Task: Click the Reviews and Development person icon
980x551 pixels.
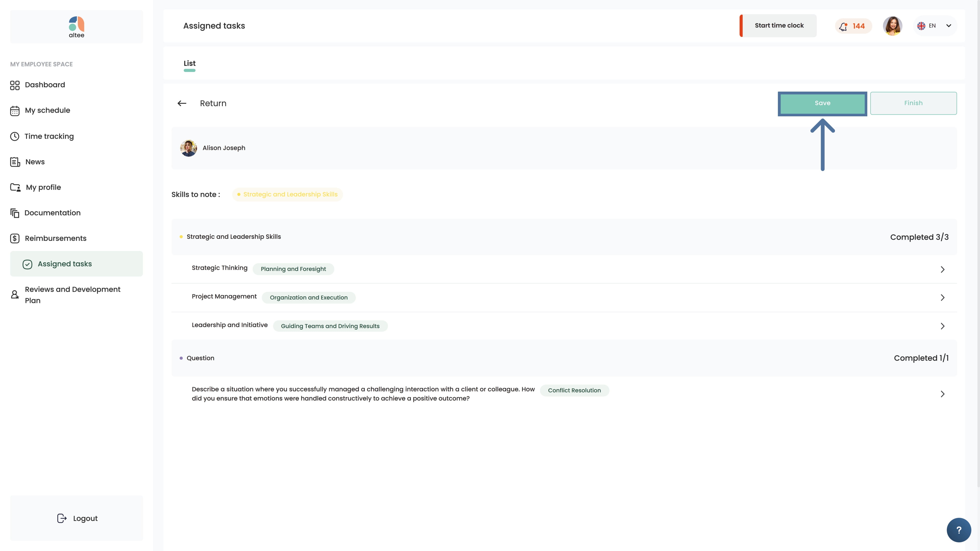Action: (15, 295)
